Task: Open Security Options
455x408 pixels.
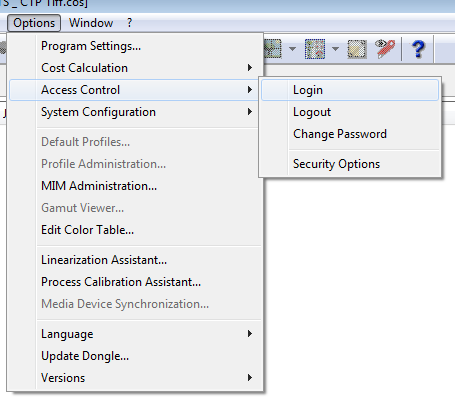Action: (350, 164)
